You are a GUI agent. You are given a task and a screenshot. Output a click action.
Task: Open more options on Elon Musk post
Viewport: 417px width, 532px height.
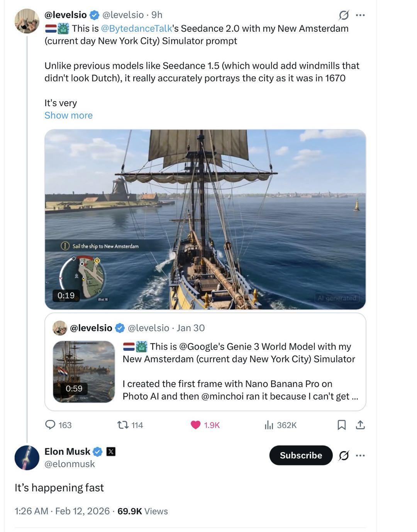(x=360, y=456)
